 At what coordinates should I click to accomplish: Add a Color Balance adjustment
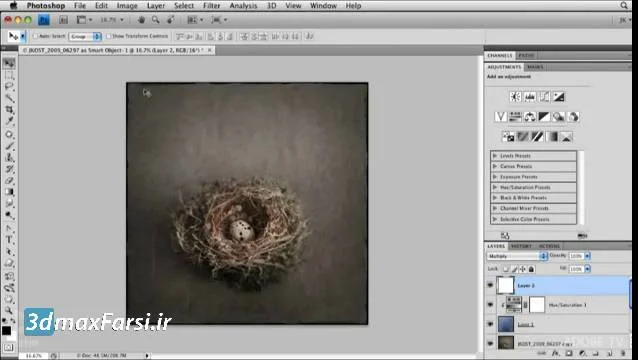[530, 117]
